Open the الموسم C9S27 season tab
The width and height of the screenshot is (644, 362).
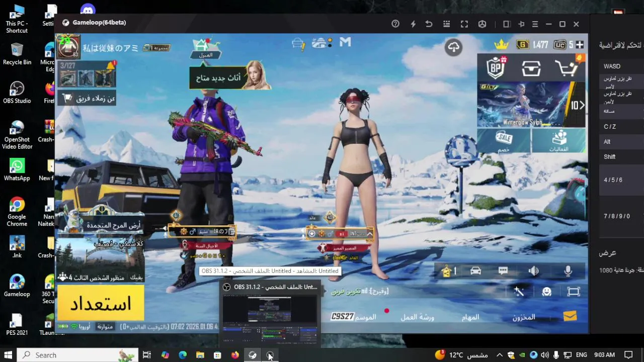click(x=353, y=317)
